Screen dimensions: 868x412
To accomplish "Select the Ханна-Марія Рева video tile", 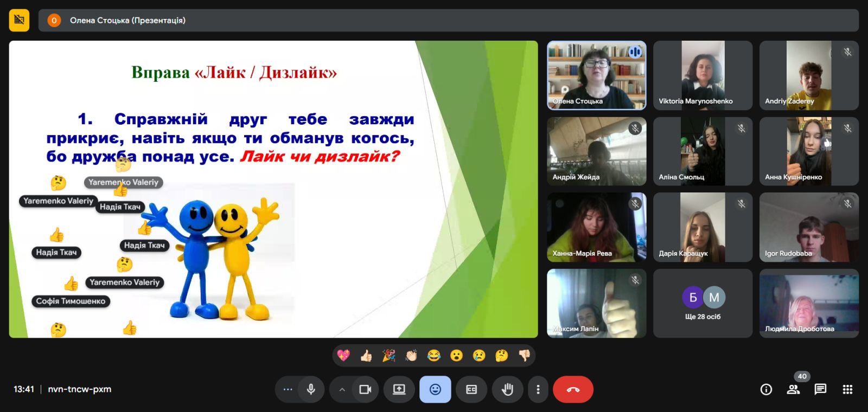I will pos(596,227).
